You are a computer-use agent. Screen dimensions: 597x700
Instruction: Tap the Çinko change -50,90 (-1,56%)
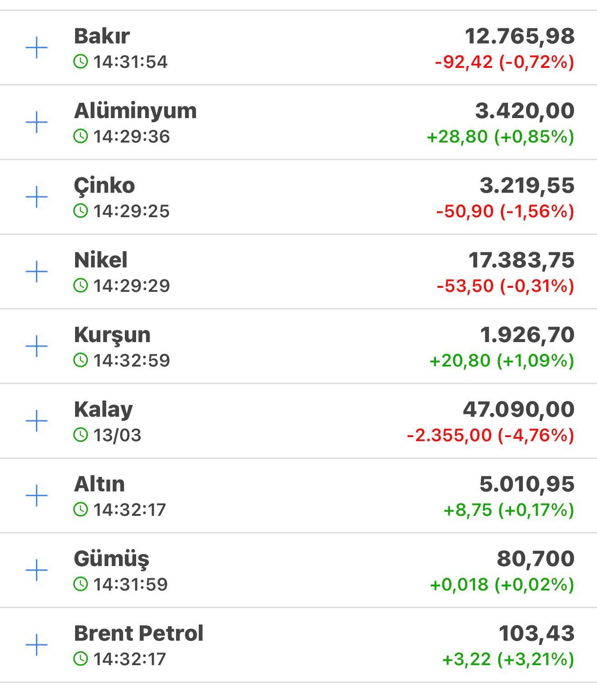505,211
